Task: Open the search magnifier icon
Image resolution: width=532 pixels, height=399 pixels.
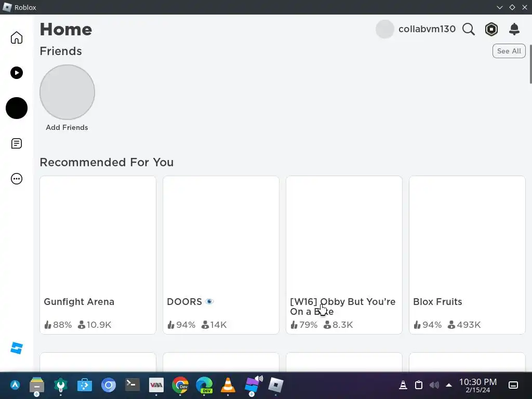Action: click(468, 29)
